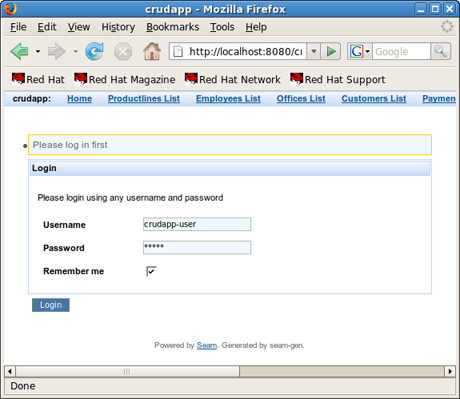
Task: Click the Google search engine icon
Action: tap(356, 51)
